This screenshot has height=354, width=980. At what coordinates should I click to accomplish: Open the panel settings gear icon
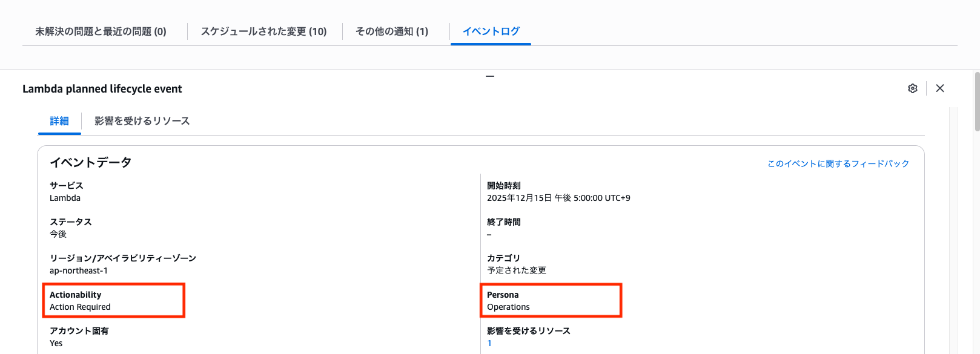913,88
